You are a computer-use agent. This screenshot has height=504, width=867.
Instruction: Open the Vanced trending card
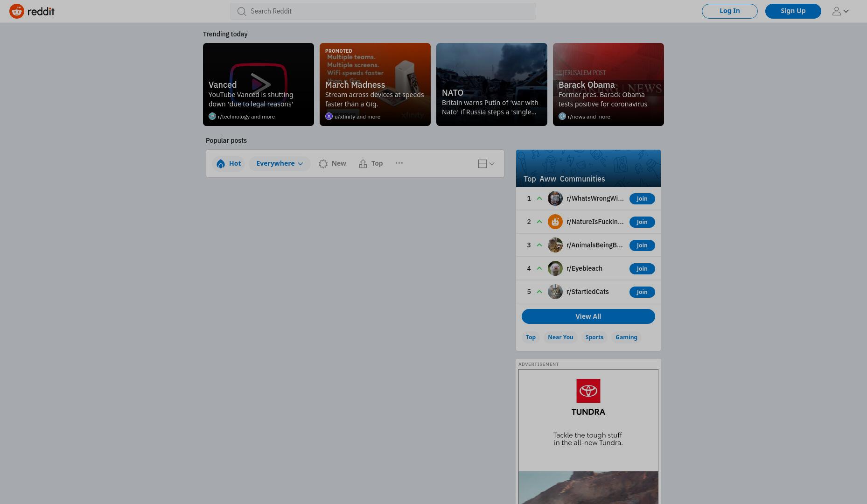[x=259, y=84]
